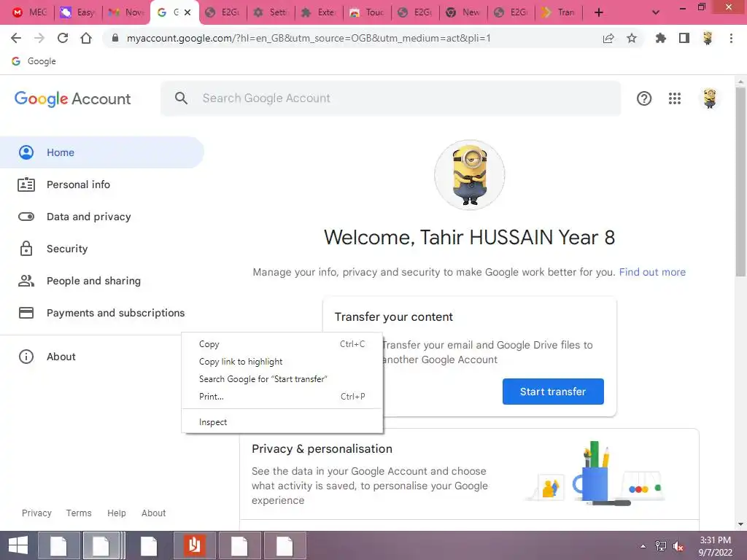
Task: Open Chrome three-dot menu
Action: (x=731, y=38)
